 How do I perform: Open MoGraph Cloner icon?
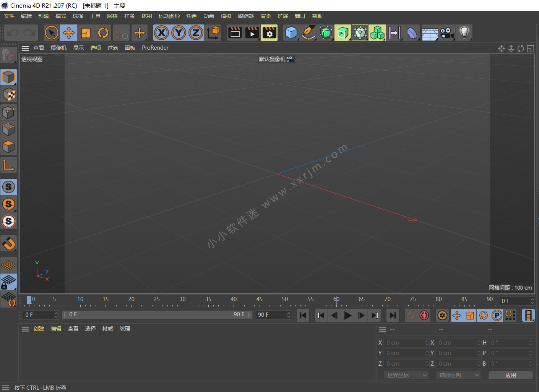[x=360, y=33]
